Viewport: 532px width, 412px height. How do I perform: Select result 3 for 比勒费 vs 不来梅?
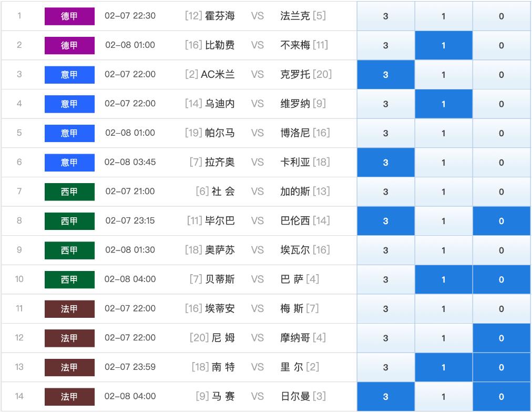click(386, 45)
